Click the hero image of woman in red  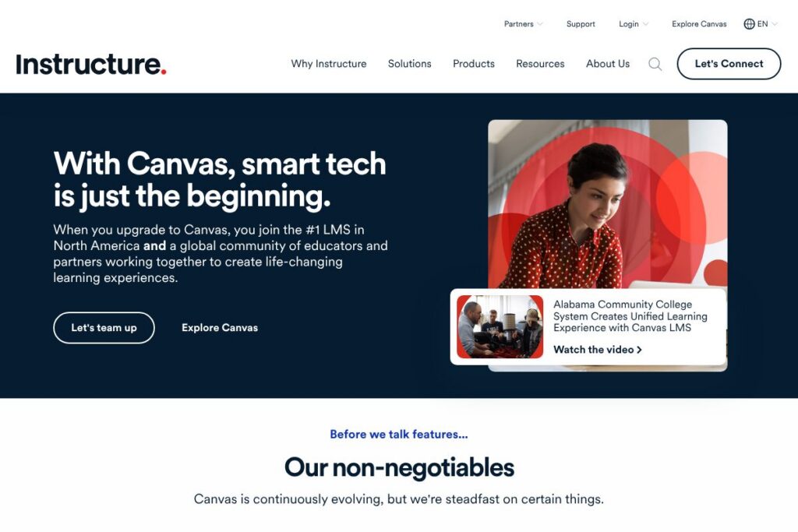608,203
